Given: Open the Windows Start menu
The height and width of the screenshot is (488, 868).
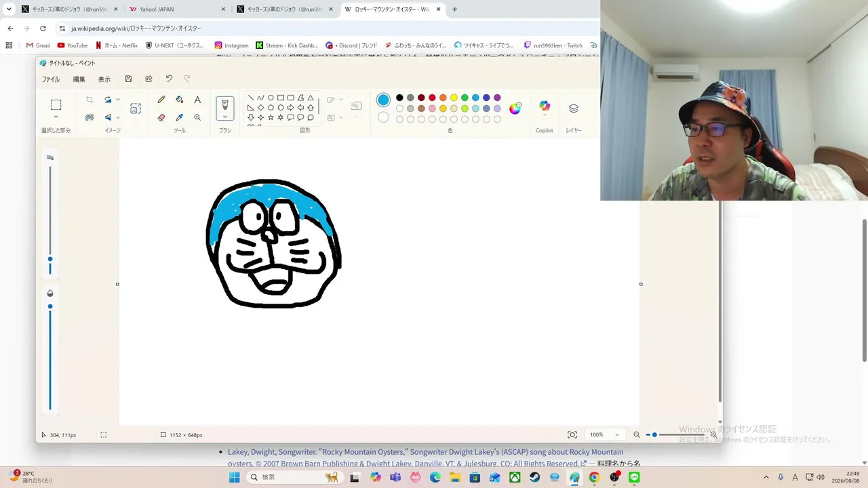Looking at the screenshot, I should tap(234, 477).
